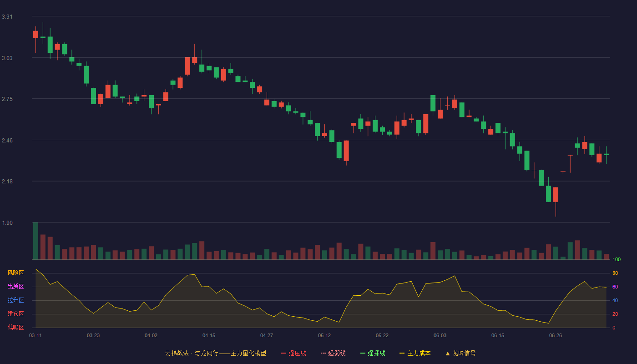Click the 0 indicator axis value
The image size is (637, 364).
614,328
